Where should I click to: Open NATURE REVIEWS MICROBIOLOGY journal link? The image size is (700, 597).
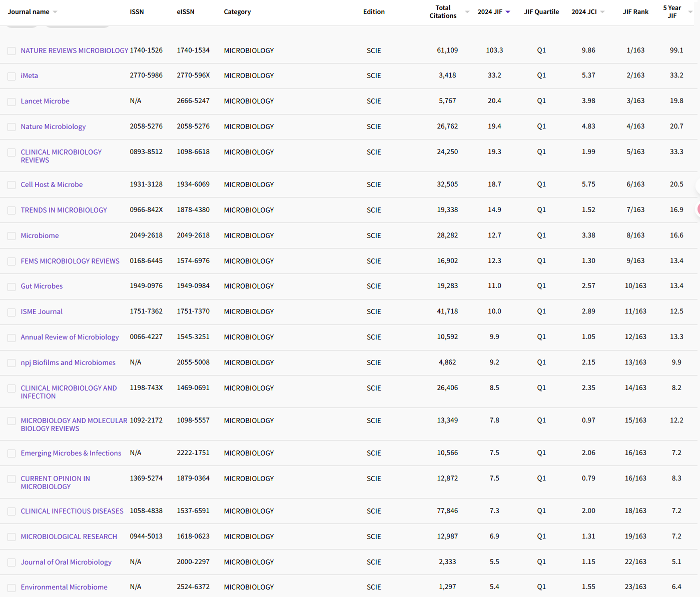coord(75,50)
